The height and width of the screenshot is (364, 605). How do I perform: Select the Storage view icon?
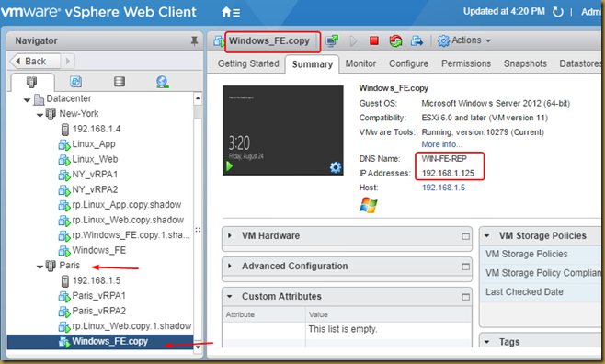point(120,82)
